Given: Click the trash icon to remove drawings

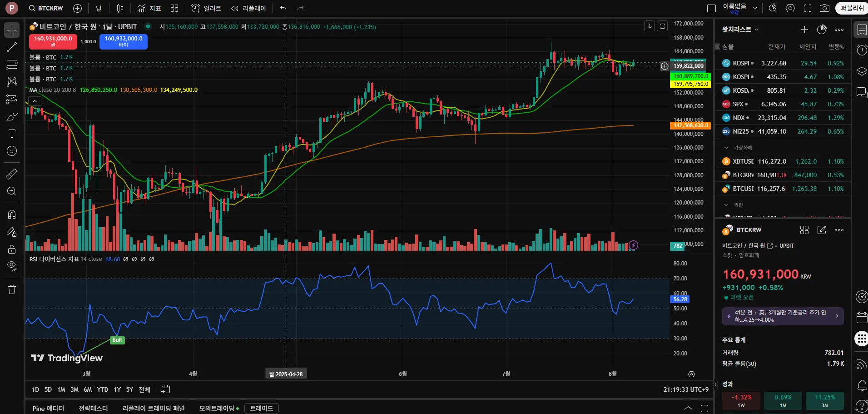Looking at the screenshot, I should point(12,289).
